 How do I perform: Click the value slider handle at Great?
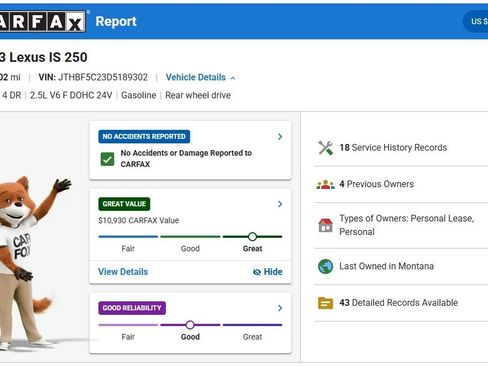252,237
